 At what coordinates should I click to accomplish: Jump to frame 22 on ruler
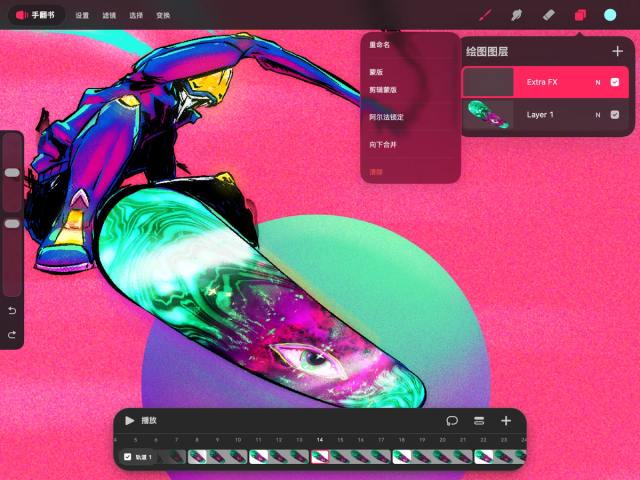pyautogui.click(x=483, y=440)
